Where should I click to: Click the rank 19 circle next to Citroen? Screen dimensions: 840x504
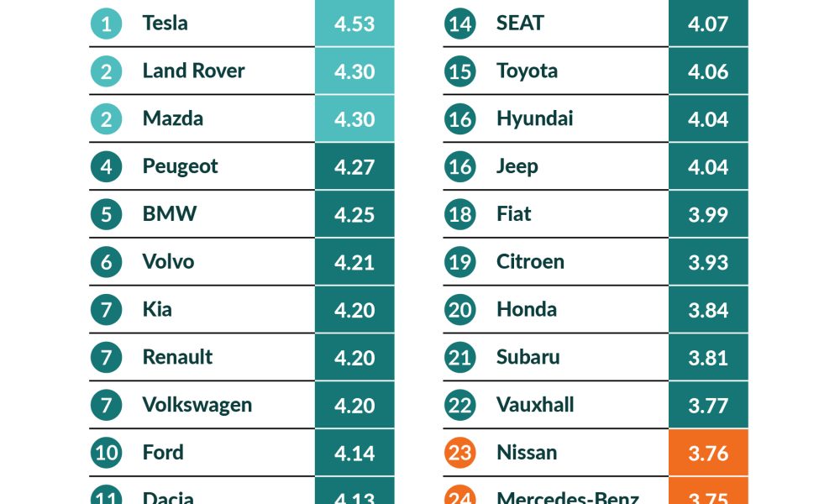pyautogui.click(x=459, y=262)
